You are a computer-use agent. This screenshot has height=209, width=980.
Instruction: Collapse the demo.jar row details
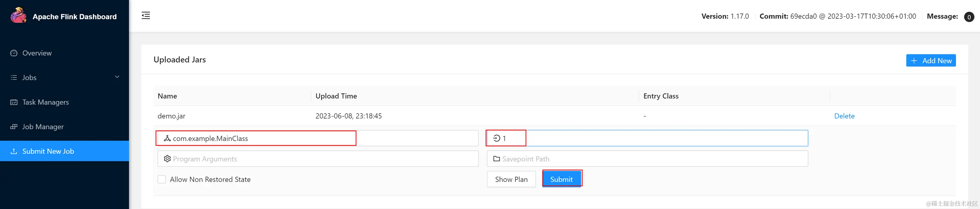(x=554, y=116)
